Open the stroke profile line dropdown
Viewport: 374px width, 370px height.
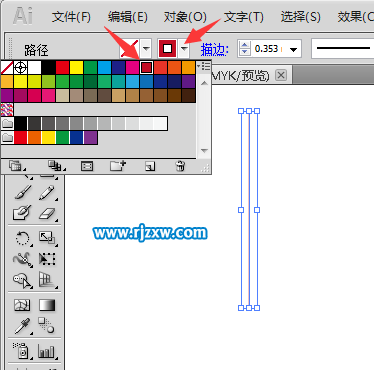click(x=343, y=49)
